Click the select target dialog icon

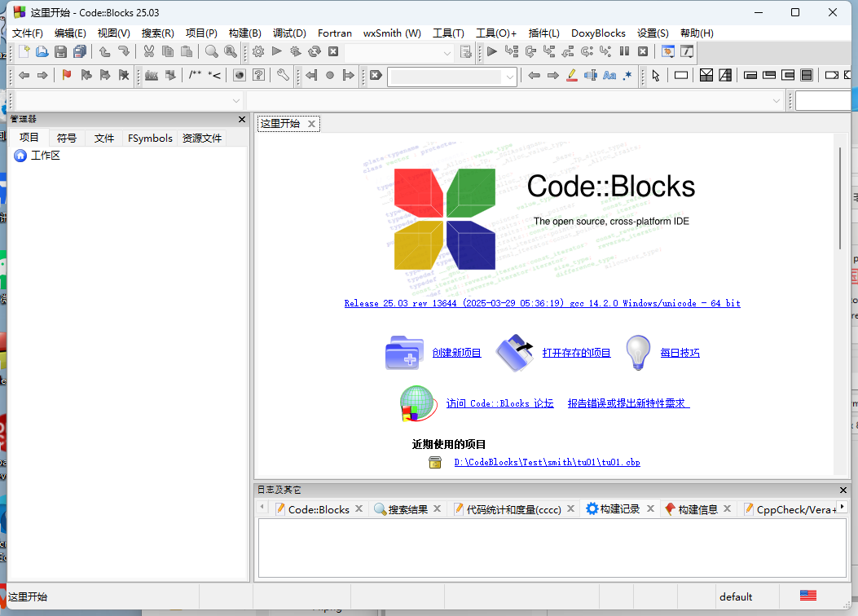[465, 52]
